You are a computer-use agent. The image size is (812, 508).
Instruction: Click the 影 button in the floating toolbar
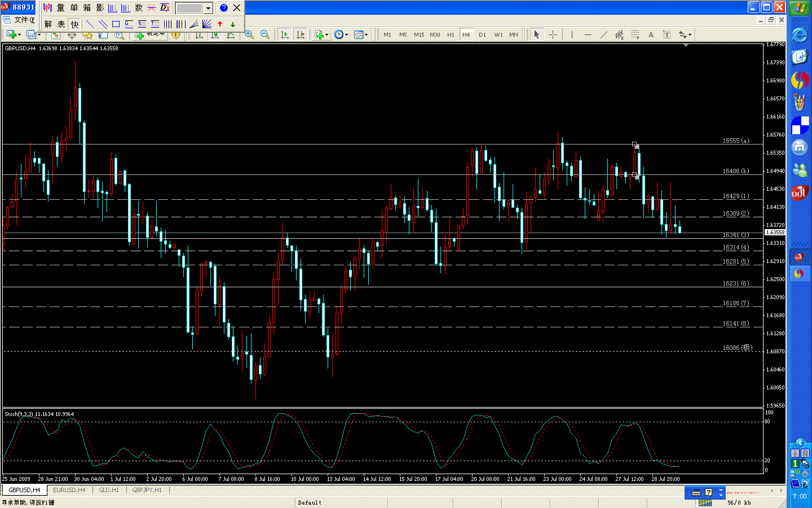100,8
